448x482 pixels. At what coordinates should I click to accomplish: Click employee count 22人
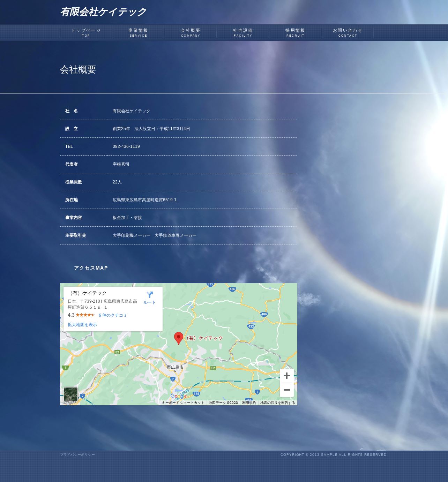click(x=117, y=182)
